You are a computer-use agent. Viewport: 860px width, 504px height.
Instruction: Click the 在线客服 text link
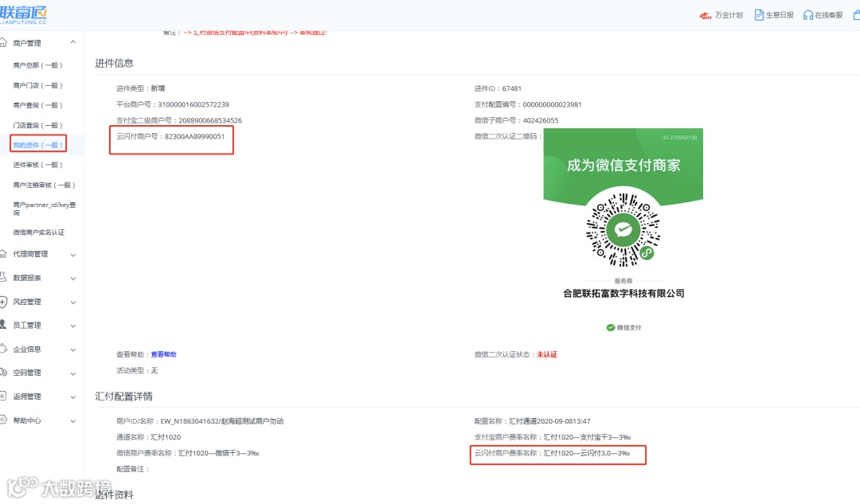[x=829, y=15]
